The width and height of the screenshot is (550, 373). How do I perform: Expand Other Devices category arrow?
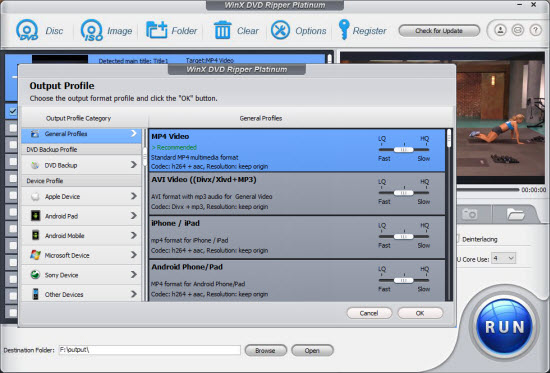pyautogui.click(x=134, y=294)
